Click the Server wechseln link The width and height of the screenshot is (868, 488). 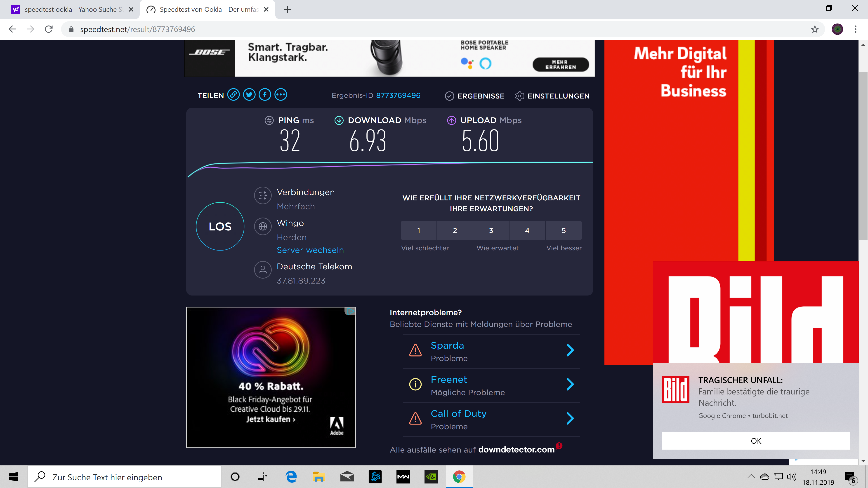click(x=310, y=250)
